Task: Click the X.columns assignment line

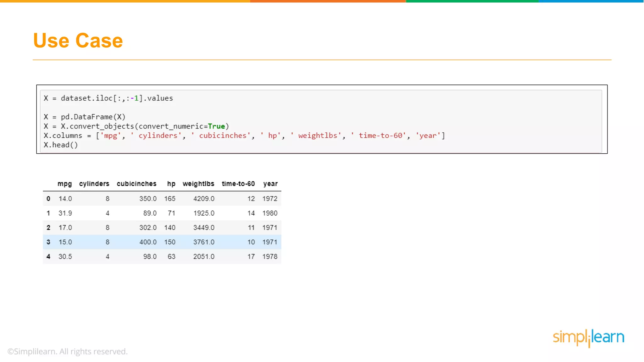Action: [244, 136]
